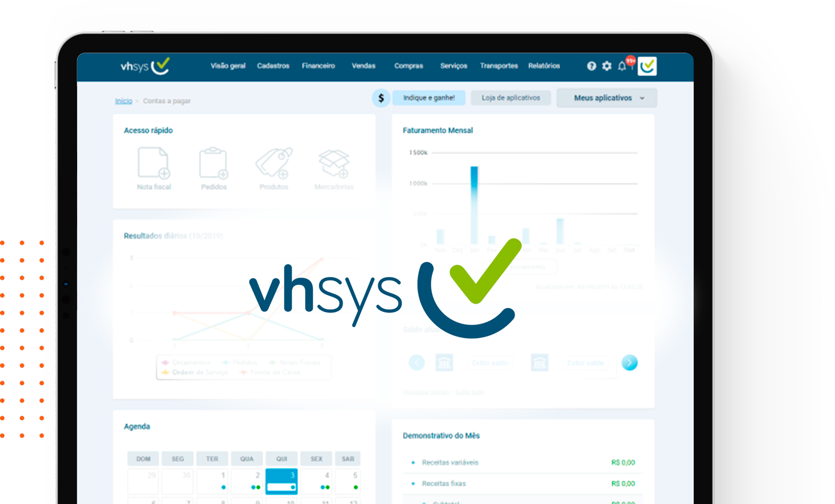Select day 2 in the Agenda calendar
This screenshot has height=504, width=835.
[x=247, y=481]
